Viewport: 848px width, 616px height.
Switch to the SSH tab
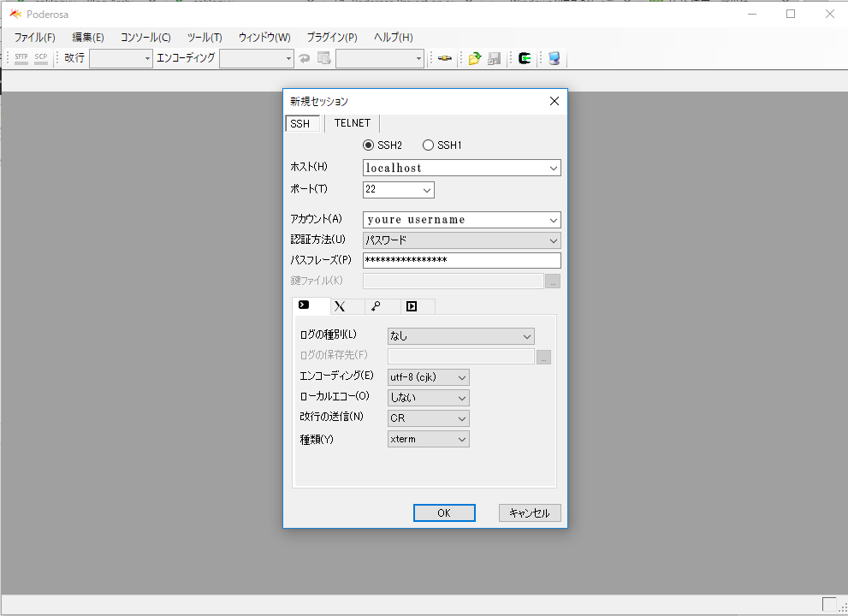pyautogui.click(x=302, y=123)
